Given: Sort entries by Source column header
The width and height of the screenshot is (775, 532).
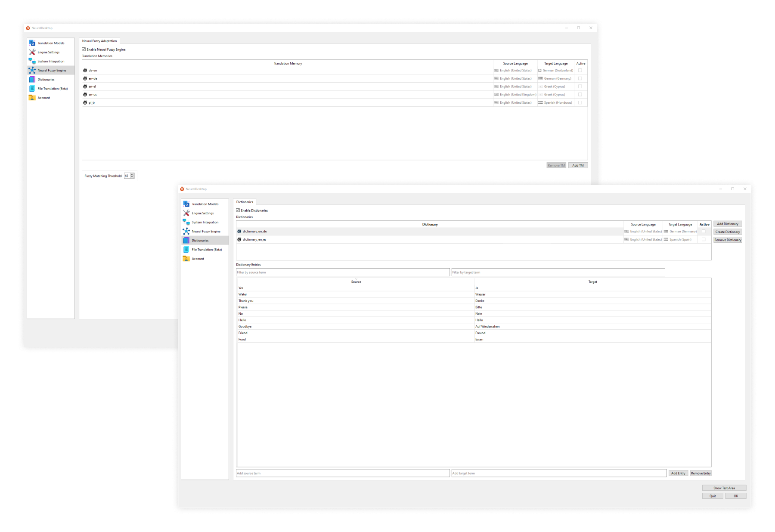Looking at the screenshot, I should 356,281.
